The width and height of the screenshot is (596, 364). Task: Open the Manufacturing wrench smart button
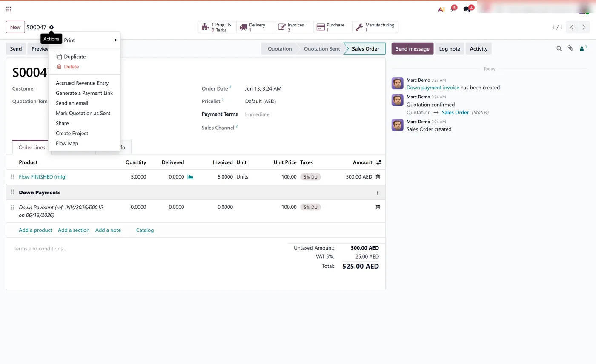pos(375,27)
